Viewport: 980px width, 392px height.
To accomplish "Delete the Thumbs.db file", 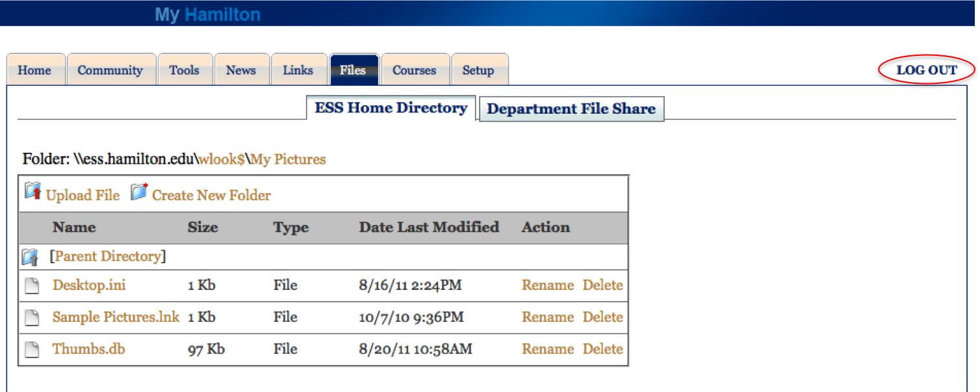I will [x=602, y=349].
